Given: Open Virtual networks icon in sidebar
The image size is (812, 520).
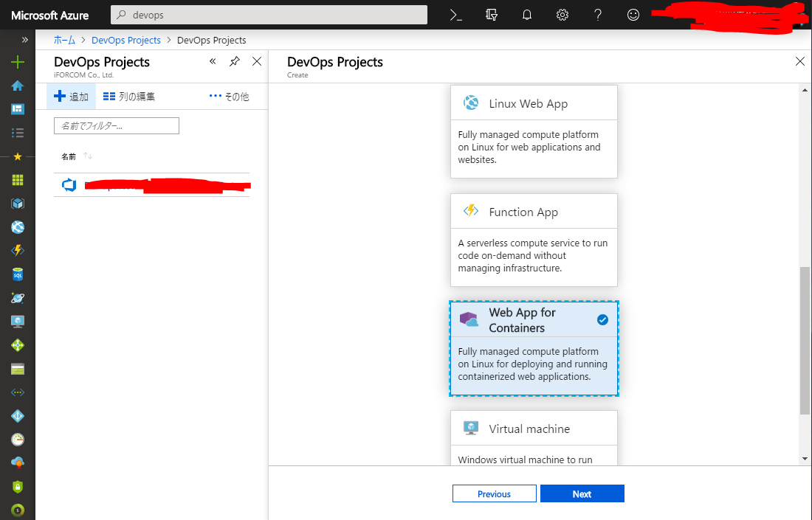Looking at the screenshot, I should (x=18, y=392).
